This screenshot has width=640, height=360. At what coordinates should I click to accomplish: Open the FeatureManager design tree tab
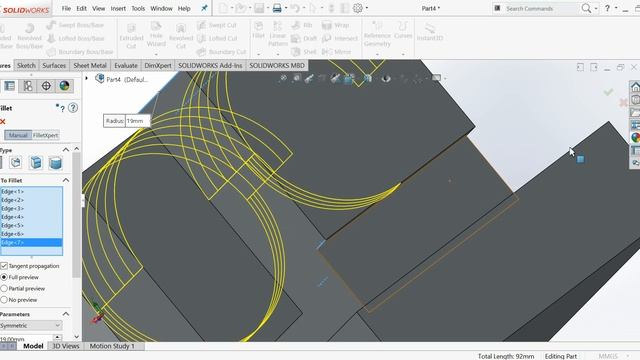[9, 86]
